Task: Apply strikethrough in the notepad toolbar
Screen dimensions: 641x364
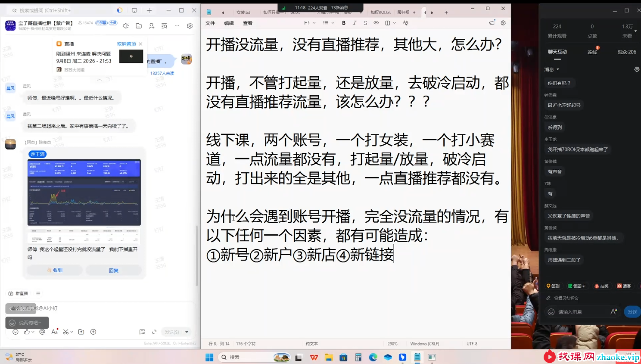Action: (365, 23)
